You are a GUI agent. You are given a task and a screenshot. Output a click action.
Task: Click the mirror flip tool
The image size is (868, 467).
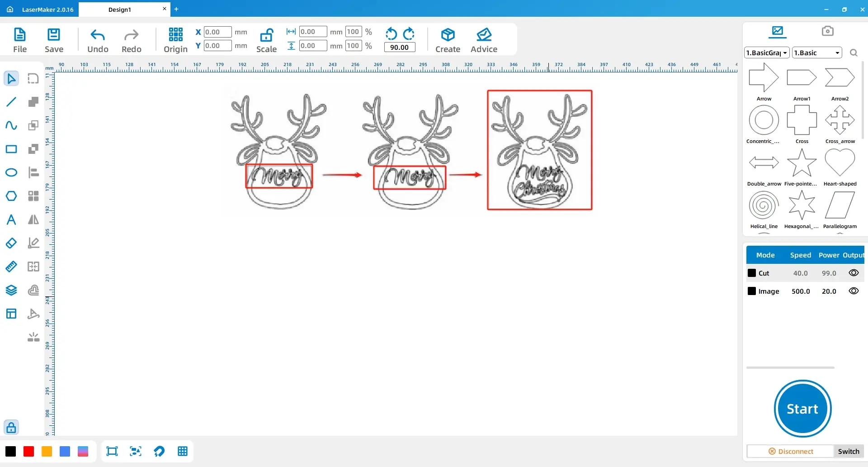pyautogui.click(x=33, y=219)
